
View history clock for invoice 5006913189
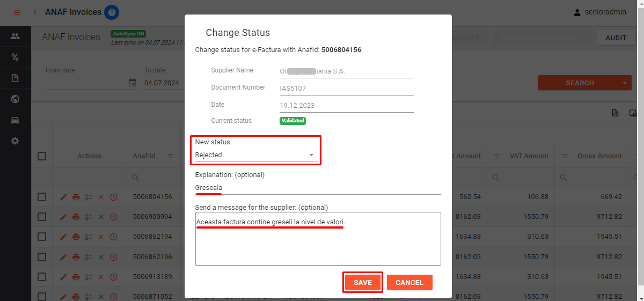click(113, 277)
